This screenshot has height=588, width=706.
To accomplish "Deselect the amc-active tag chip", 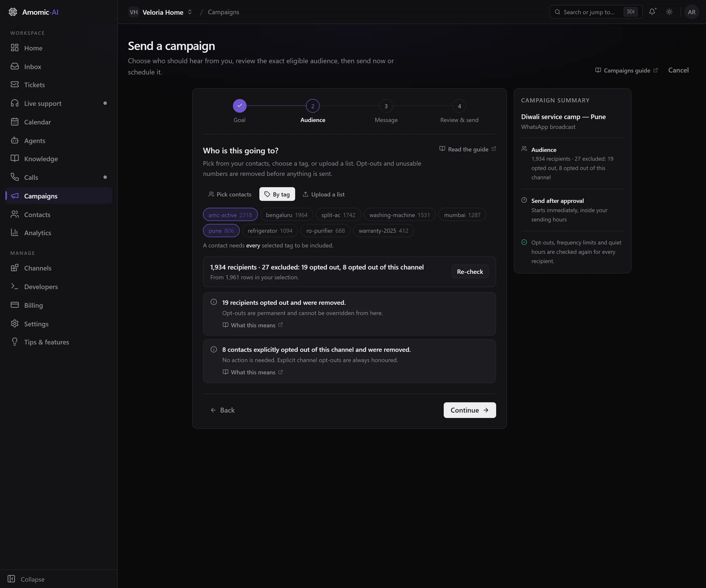I will coord(230,215).
